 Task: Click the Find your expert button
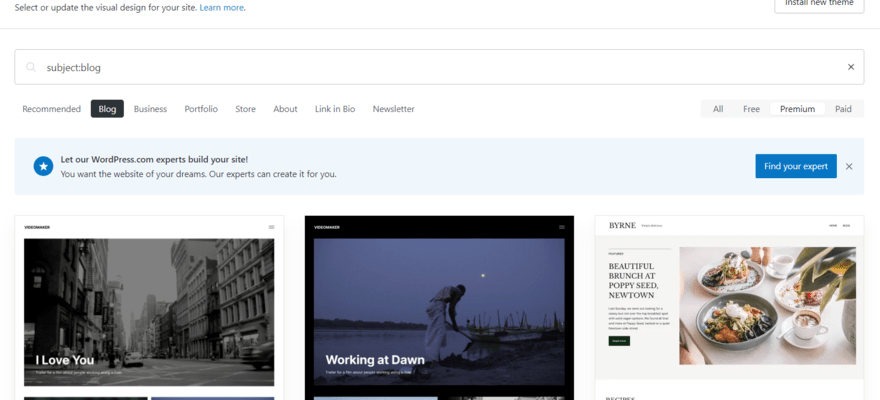tap(796, 166)
